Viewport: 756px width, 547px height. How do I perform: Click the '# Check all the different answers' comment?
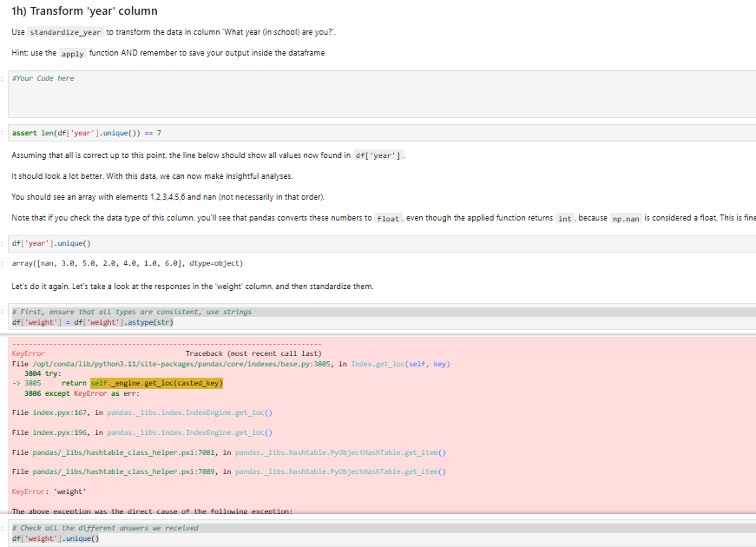[105, 528]
